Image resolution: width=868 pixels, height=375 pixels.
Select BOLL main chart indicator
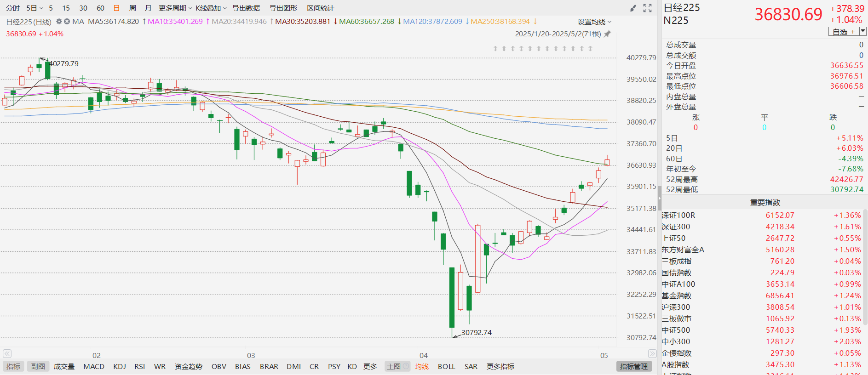pos(447,366)
